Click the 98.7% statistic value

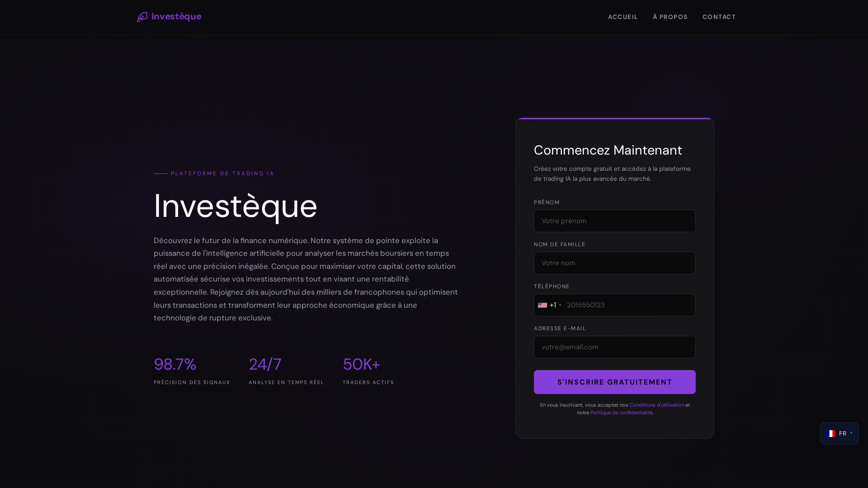click(175, 364)
